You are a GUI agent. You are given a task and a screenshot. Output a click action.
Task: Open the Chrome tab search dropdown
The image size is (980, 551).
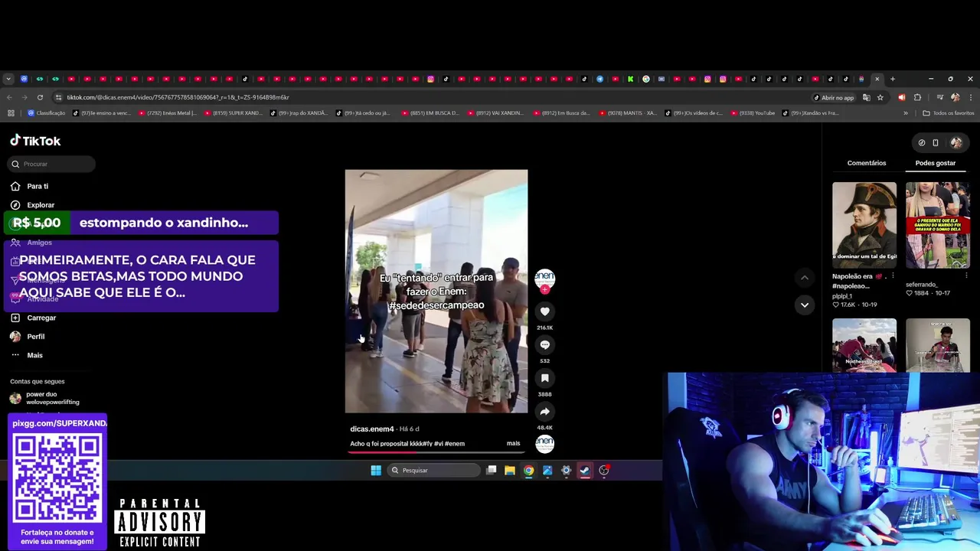(8, 79)
